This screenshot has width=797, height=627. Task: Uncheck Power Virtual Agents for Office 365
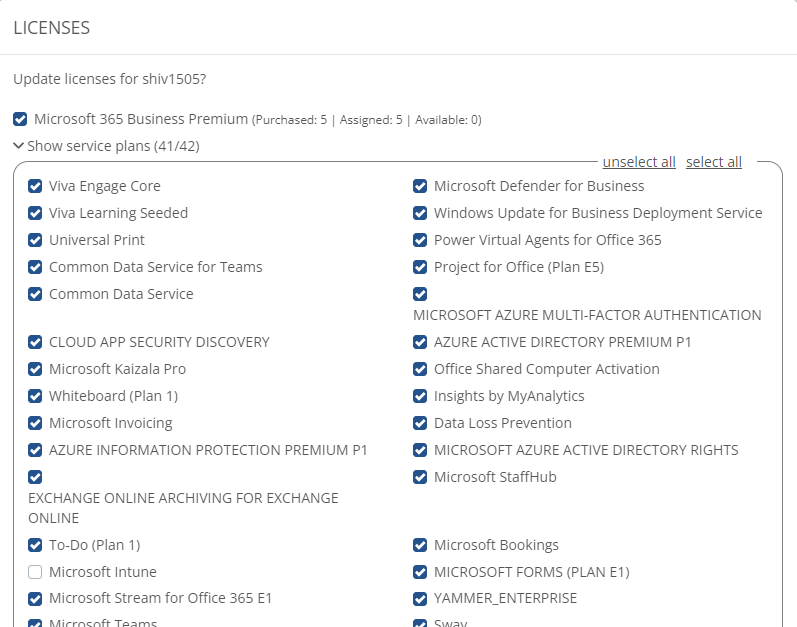[x=420, y=240]
